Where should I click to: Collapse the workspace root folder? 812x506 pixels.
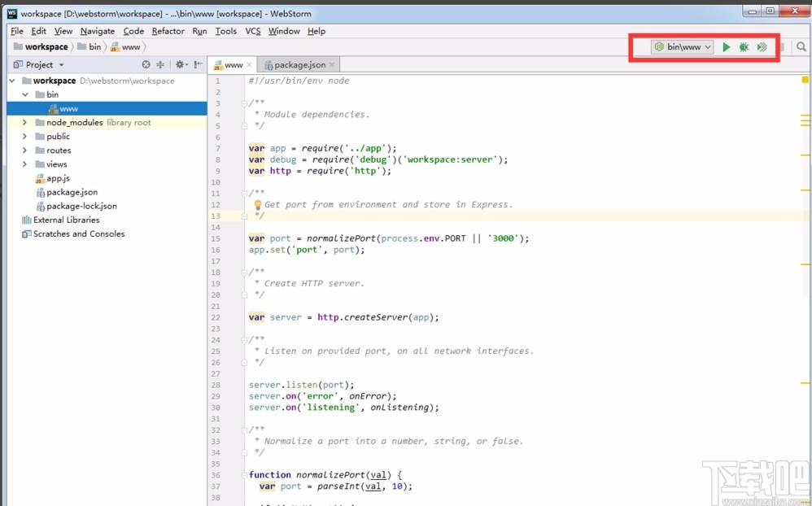pyautogui.click(x=12, y=81)
